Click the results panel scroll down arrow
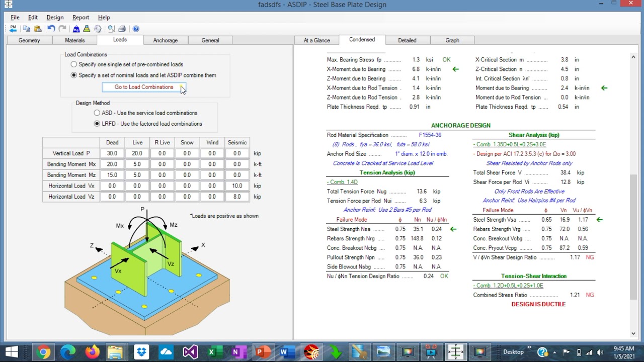644x362 pixels. click(634, 333)
